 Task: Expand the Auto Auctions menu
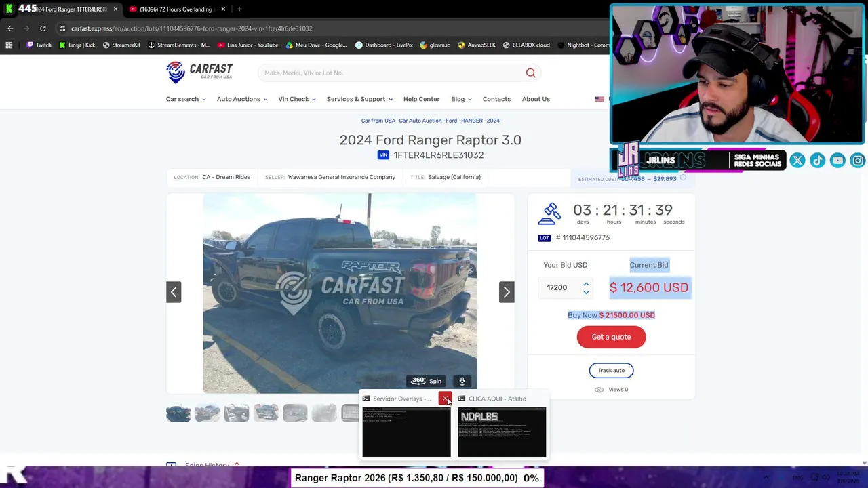click(x=242, y=99)
